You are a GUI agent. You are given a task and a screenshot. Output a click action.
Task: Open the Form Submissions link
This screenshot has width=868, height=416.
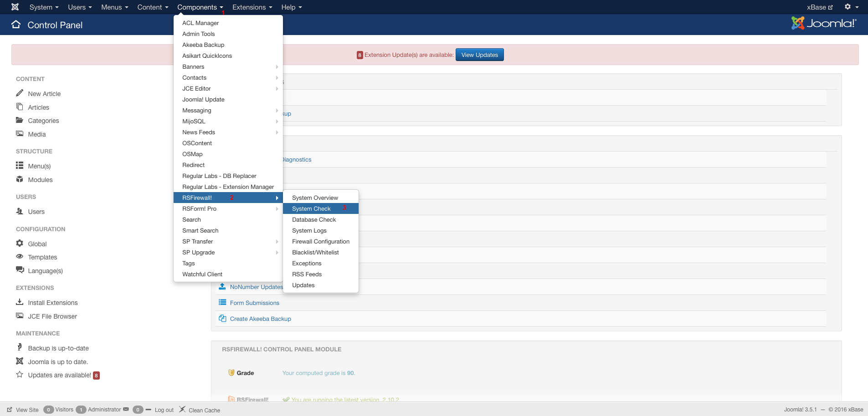point(254,303)
